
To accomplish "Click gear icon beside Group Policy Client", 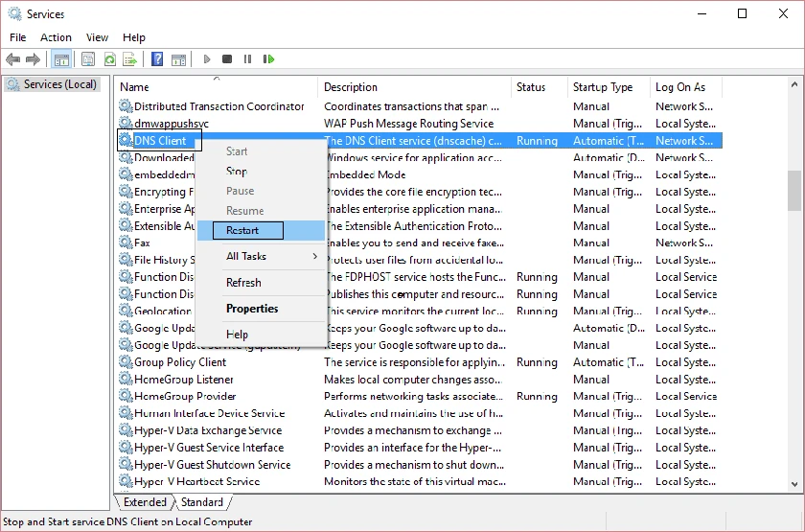I will [126, 362].
